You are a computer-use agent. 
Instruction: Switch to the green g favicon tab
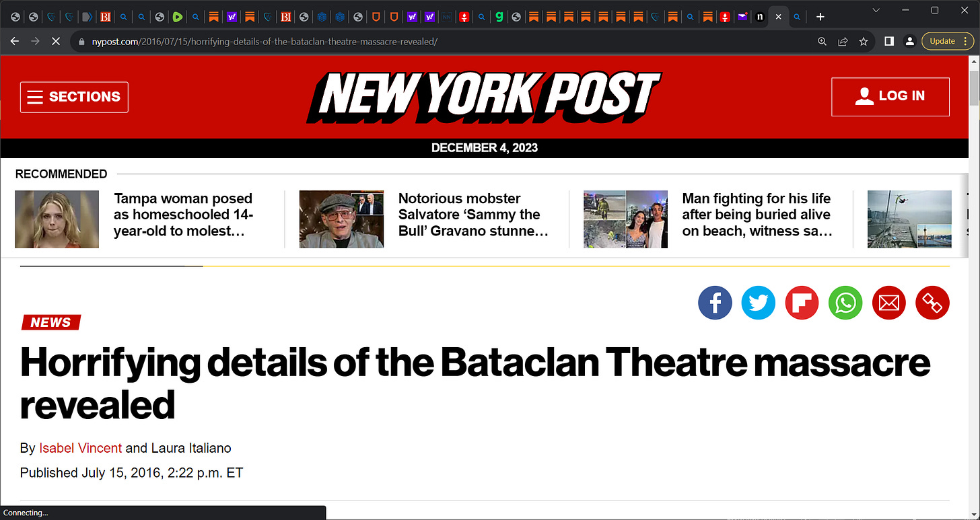coord(499,17)
